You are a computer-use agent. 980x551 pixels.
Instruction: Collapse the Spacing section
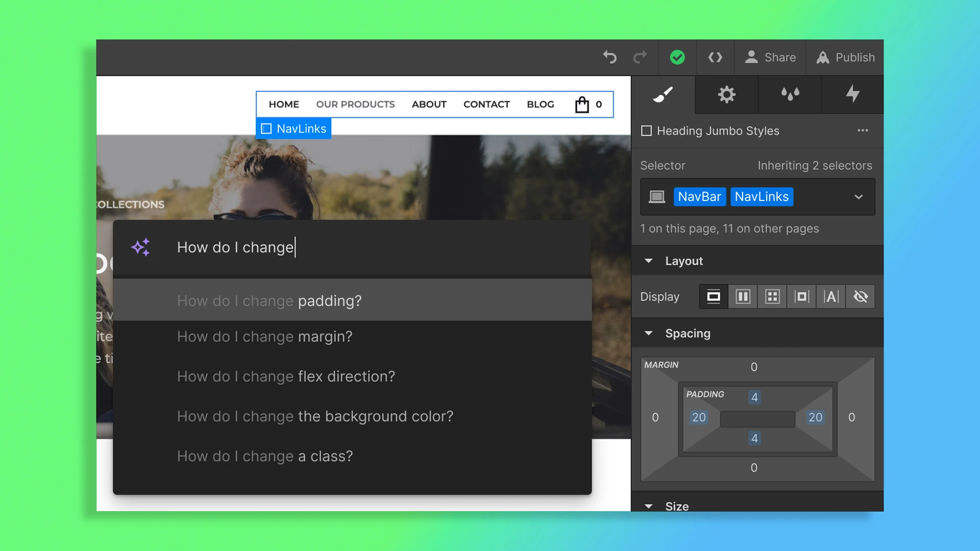point(649,333)
